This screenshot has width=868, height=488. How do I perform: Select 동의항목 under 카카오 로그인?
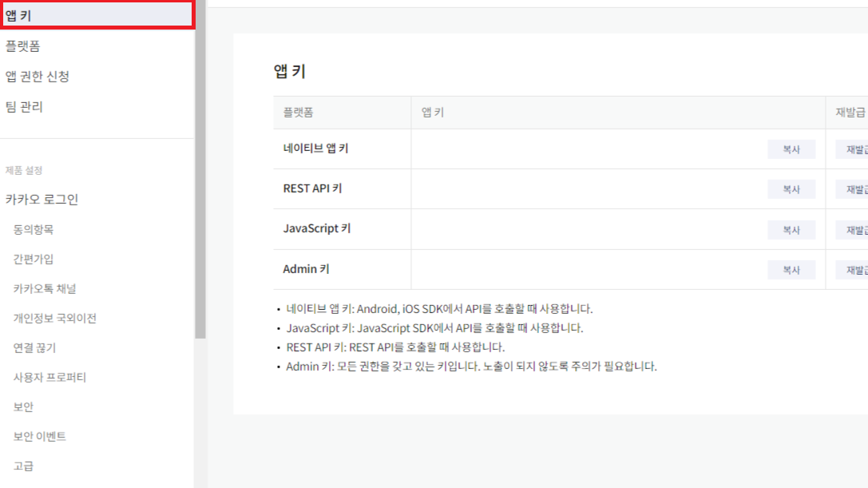[34, 229]
